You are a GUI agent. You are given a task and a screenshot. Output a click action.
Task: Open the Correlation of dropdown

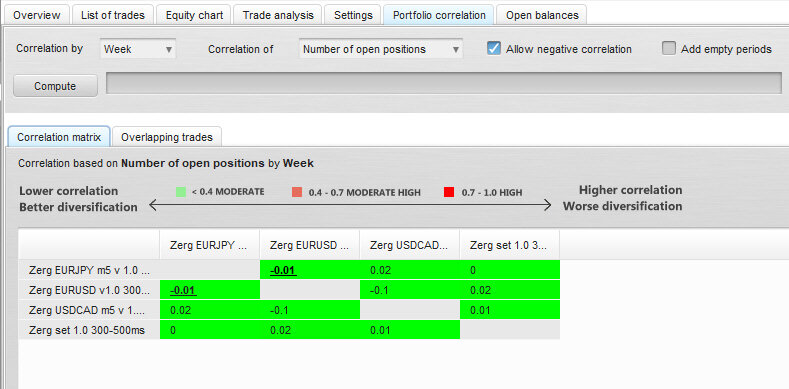tap(381, 49)
